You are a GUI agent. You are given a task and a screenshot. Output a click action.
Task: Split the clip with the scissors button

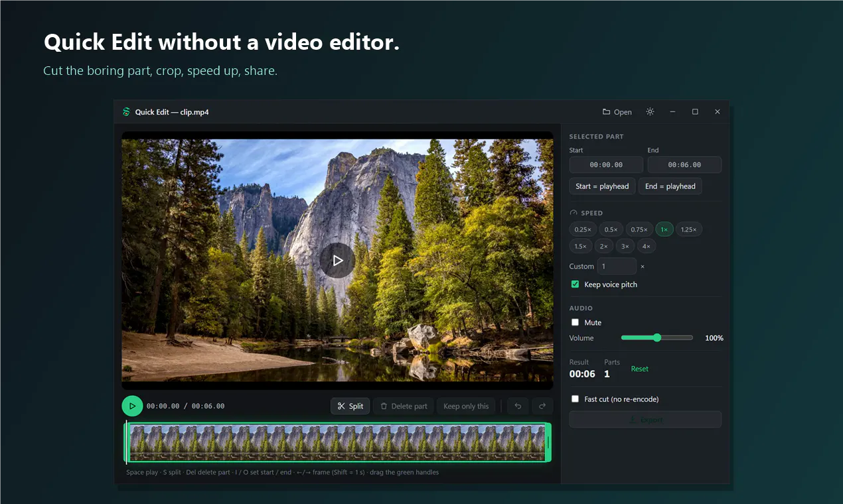[x=350, y=406]
